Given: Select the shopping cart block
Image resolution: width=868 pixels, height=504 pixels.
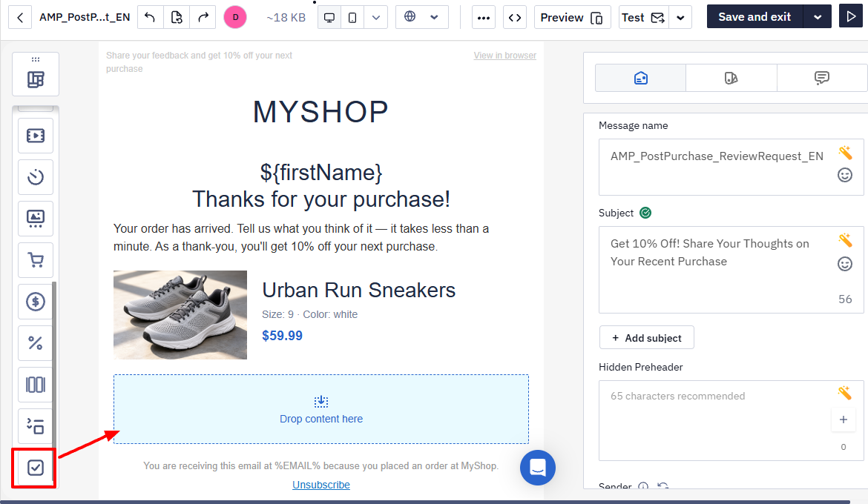Looking at the screenshot, I should tap(36, 260).
